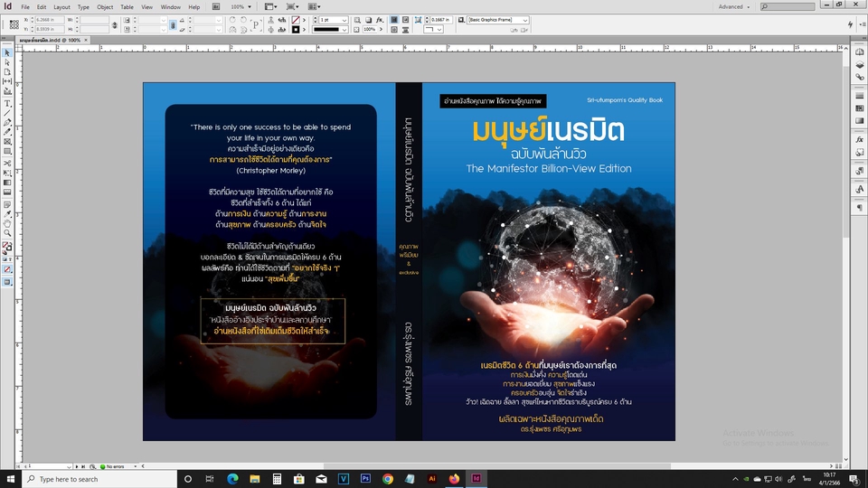Toggle constrain proportions for width and height

click(115, 24)
